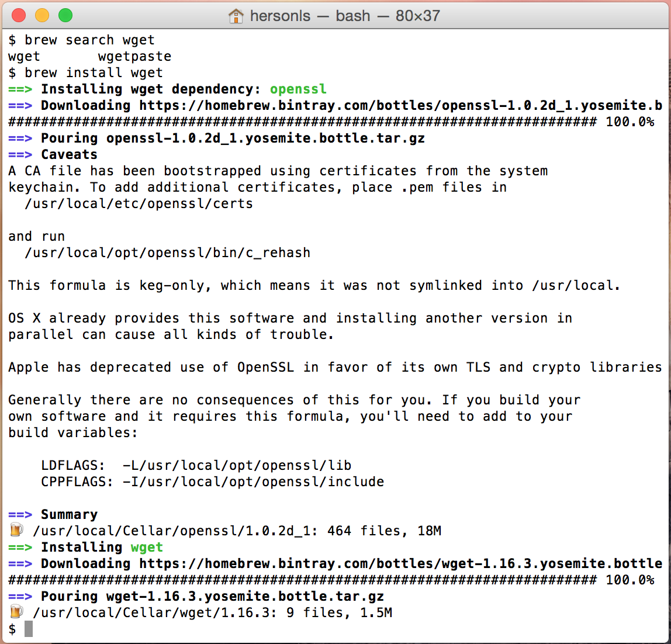Click the text '$ brew search wget'

(x=81, y=40)
